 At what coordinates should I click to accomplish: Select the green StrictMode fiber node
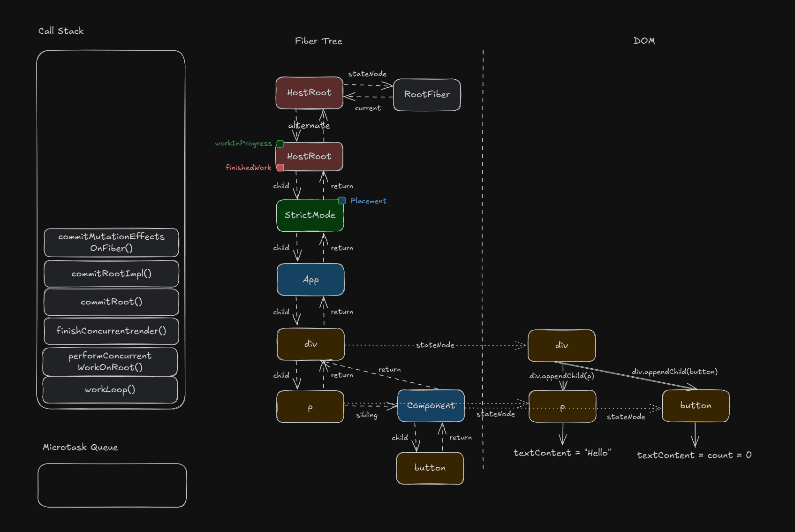[x=310, y=215]
